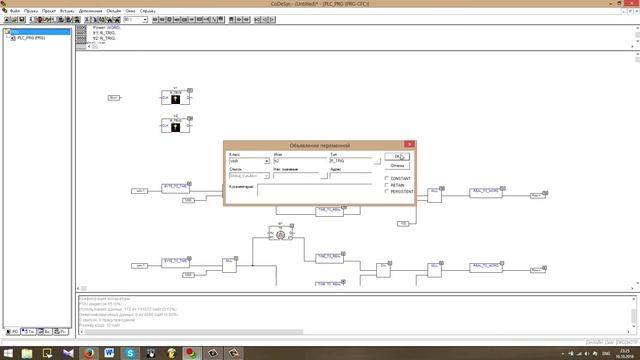640x360 pixels.
Task: Enable the CONSTANT checkbox
Action: point(387,178)
